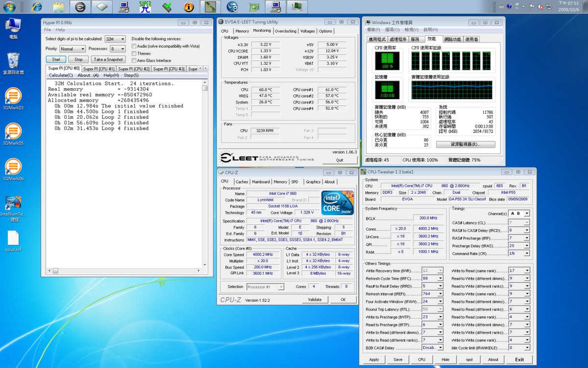
Task: Click the Validate button in CPU-Z
Action: click(315, 299)
